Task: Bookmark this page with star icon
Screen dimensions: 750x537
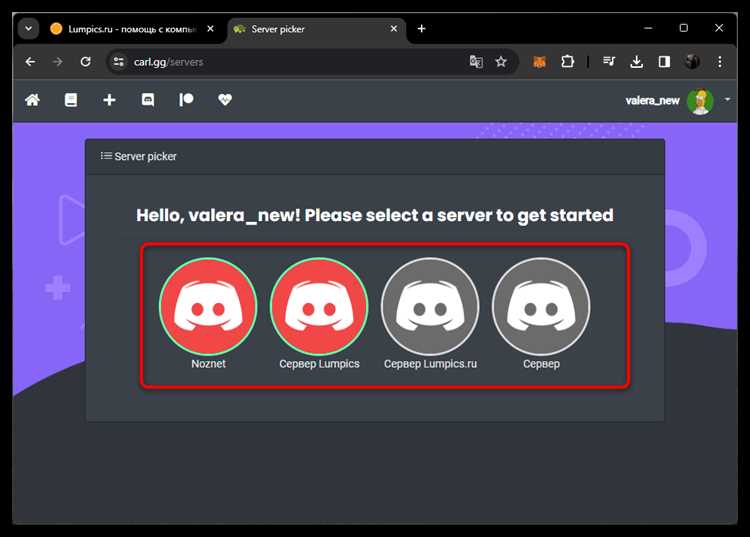Action: click(x=501, y=62)
